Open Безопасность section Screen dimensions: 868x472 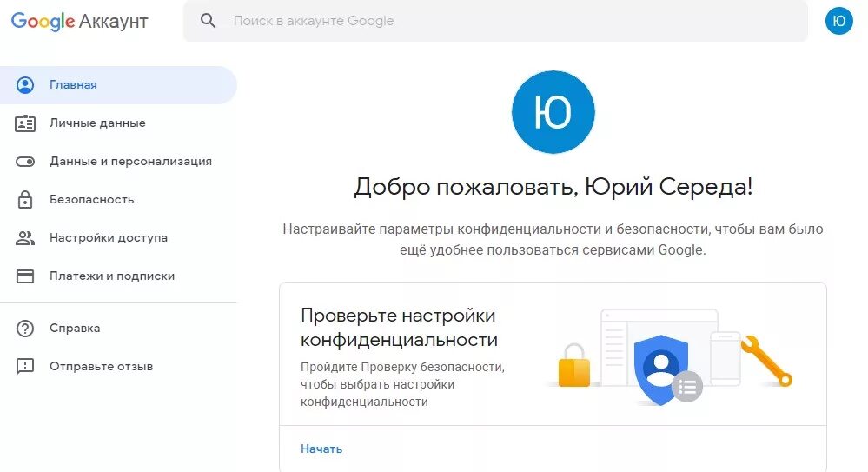[x=118, y=199]
